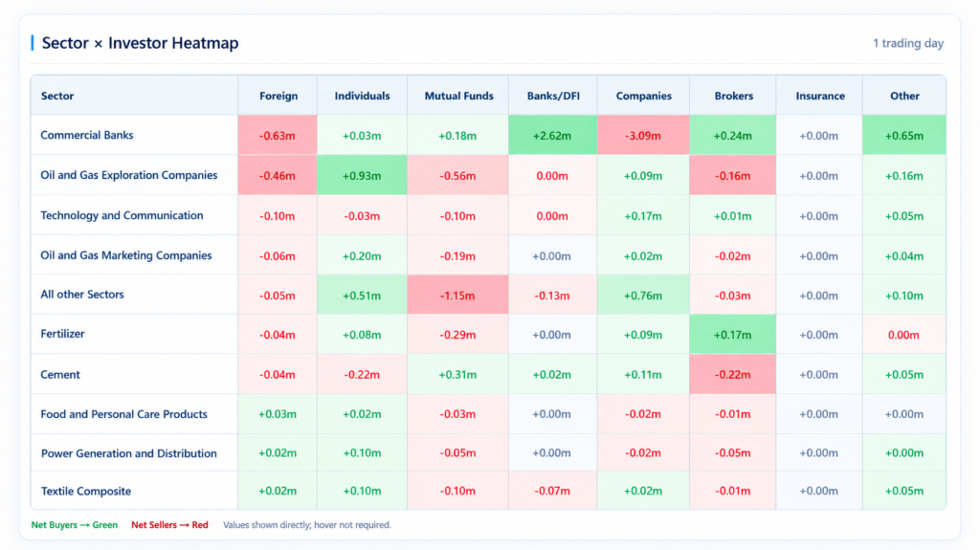The image size is (980, 550).
Task: Click the -0.05m Power Generation Brokers cell
Action: click(732, 453)
